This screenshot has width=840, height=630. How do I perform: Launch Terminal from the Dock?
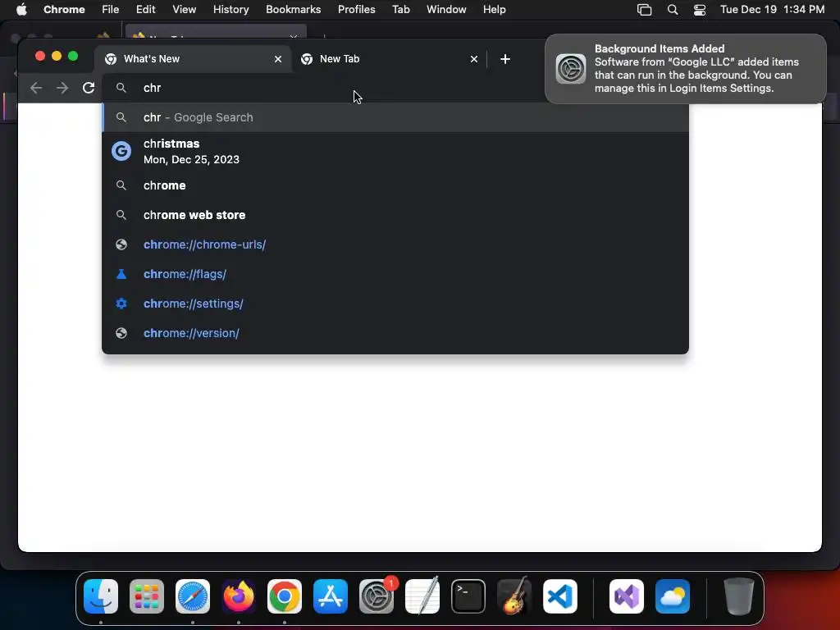[468, 596]
